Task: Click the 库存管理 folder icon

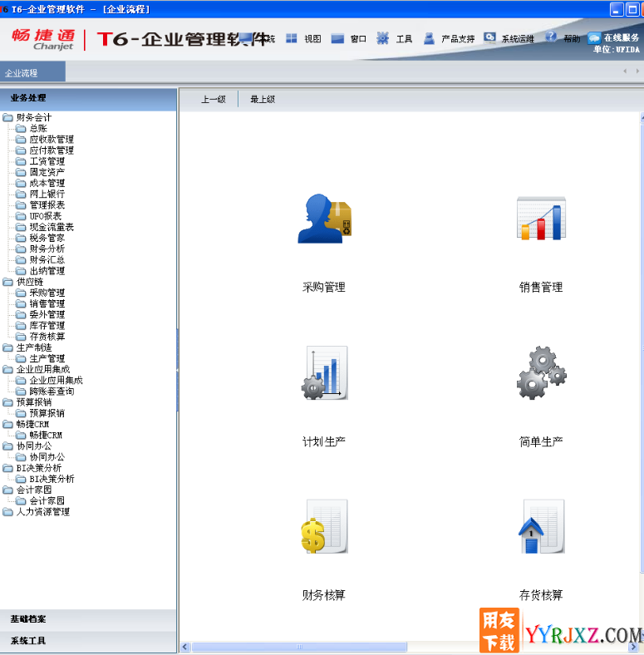Action: point(21,325)
